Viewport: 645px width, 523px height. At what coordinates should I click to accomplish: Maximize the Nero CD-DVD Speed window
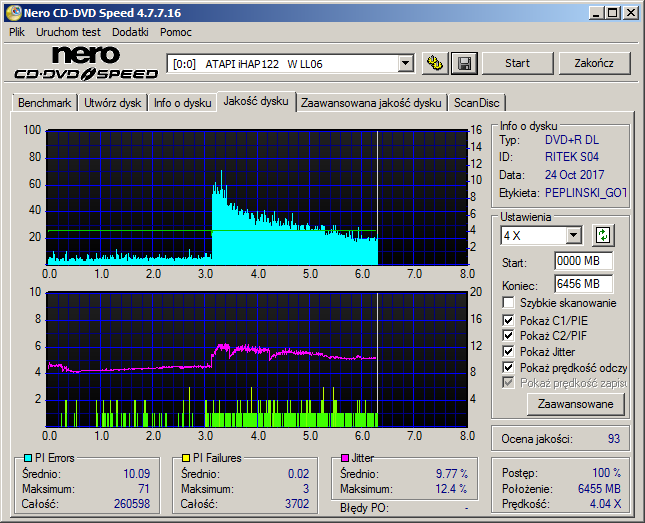click(613, 13)
